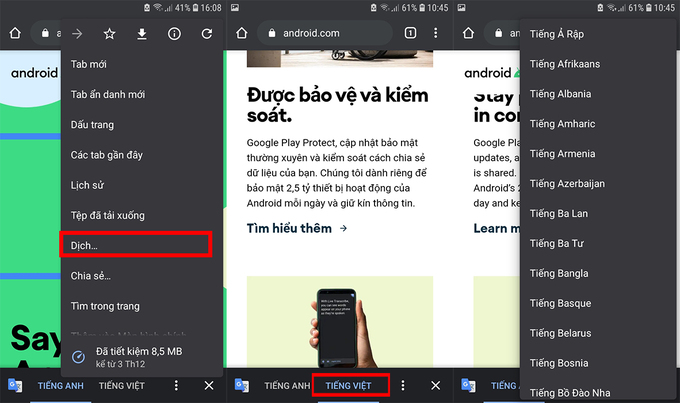Choose Tiếng Bosnia from language list

point(597,364)
